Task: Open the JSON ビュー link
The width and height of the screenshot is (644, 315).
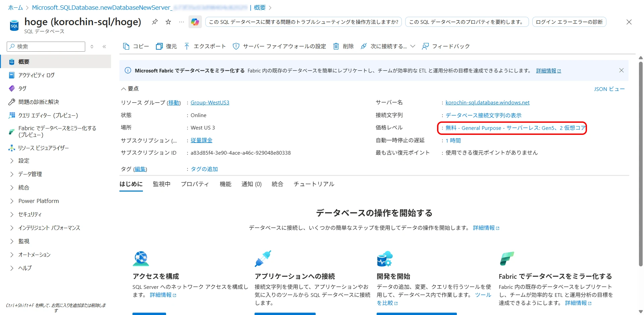Action: pos(609,89)
